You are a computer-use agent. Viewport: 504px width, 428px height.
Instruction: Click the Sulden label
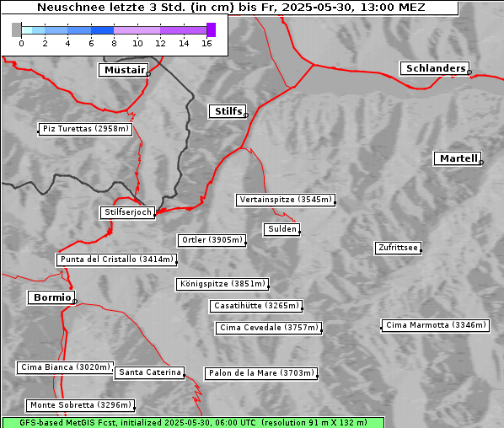coord(281,229)
